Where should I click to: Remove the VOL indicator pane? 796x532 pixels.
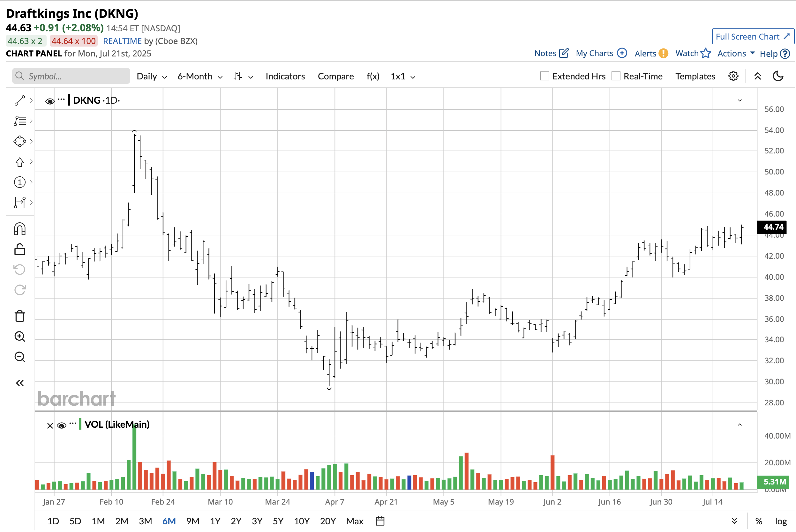pyautogui.click(x=50, y=426)
